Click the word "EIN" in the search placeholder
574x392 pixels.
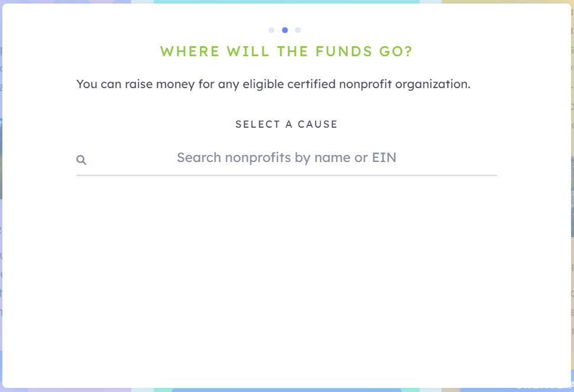[384, 158]
